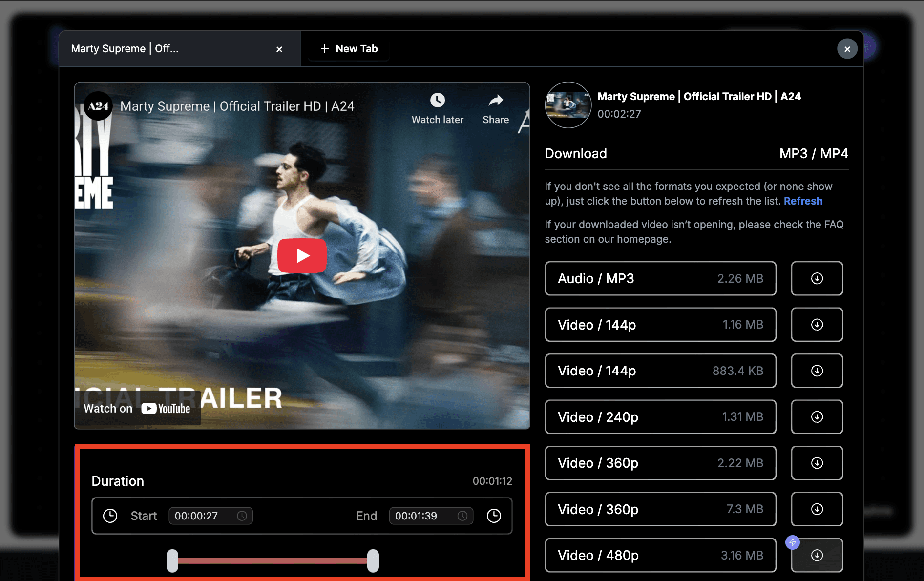Viewport: 924px width, 581px height.
Task: Click the start handle of duration slider
Action: click(172, 560)
